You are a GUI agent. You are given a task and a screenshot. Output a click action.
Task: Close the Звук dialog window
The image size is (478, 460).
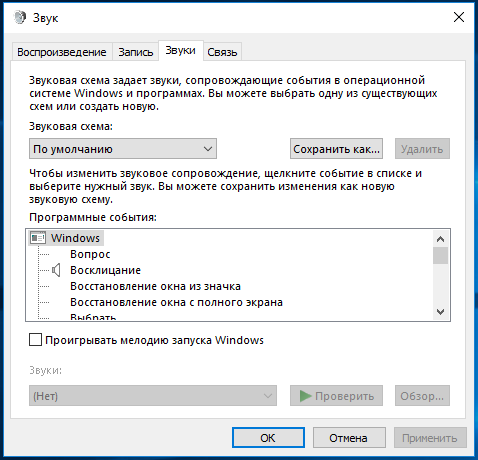[459, 17]
